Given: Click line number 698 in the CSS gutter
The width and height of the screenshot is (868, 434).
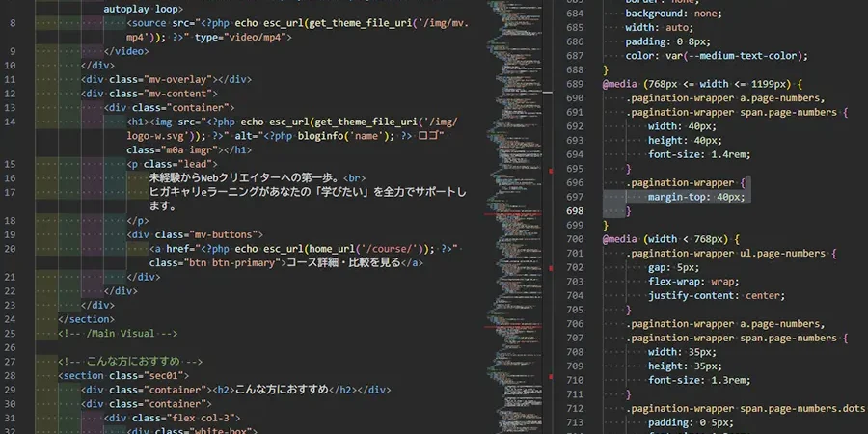Looking at the screenshot, I should click(575, 211).
